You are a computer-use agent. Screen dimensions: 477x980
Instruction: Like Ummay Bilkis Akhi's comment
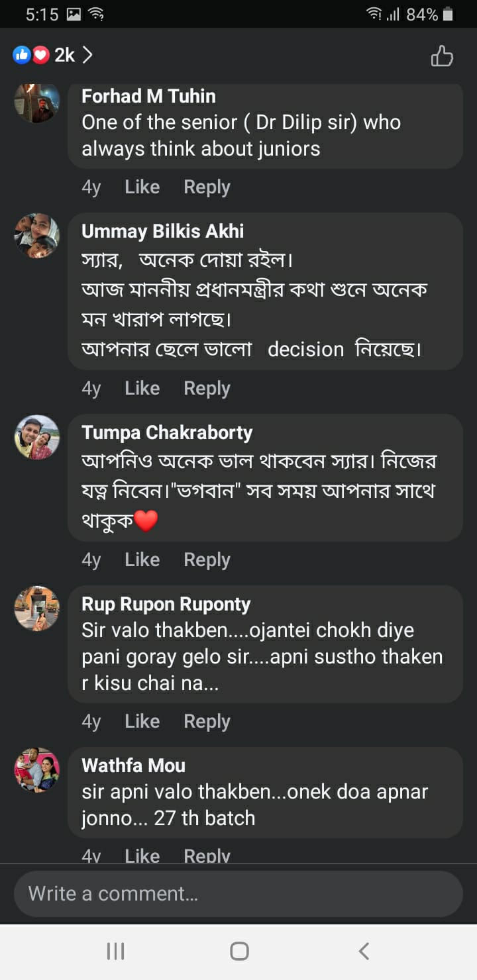click(142, 389)
